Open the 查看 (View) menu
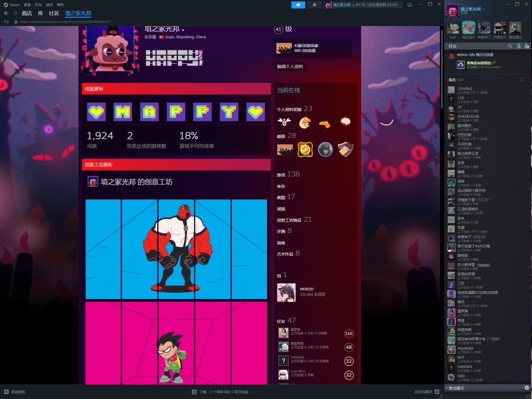 (x=27, y=5)
